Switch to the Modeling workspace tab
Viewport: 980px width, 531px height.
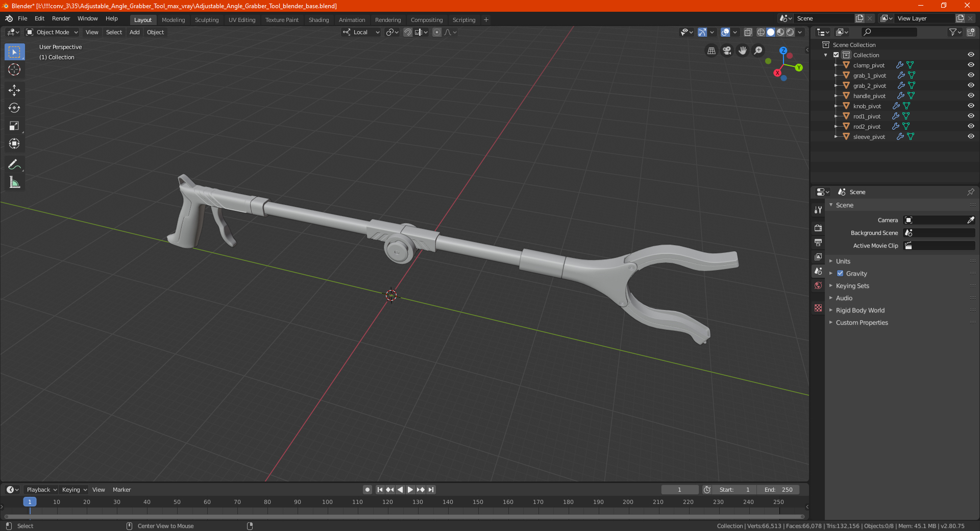coord(173,20)
